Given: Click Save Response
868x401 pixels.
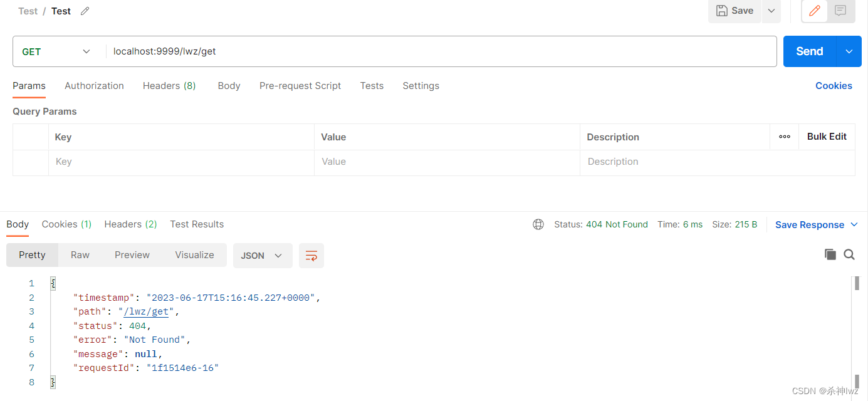Looking at the screenshot, I should click(x=810, y=224).
